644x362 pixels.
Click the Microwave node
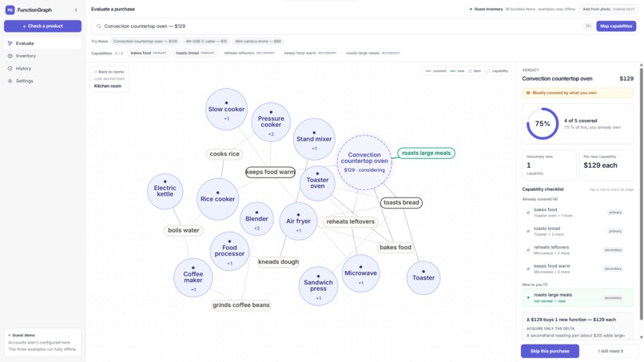point(360,273)
